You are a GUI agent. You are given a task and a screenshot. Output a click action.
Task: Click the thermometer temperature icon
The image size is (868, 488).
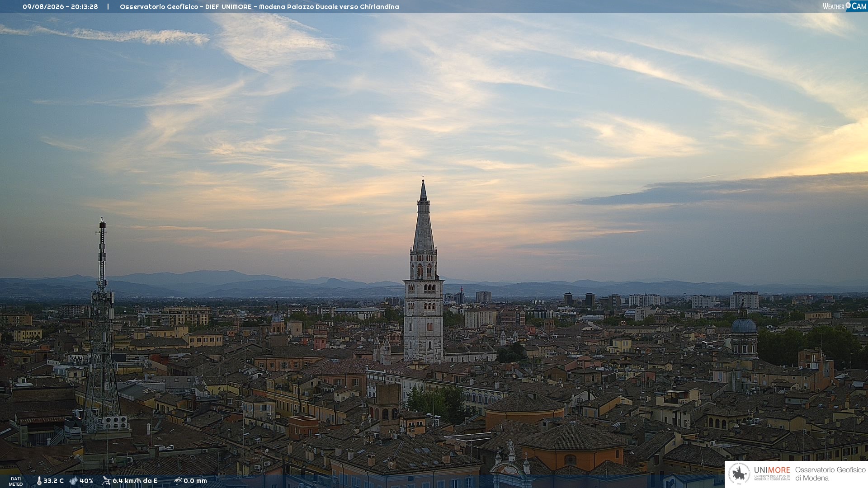click(x=39, y=481)
